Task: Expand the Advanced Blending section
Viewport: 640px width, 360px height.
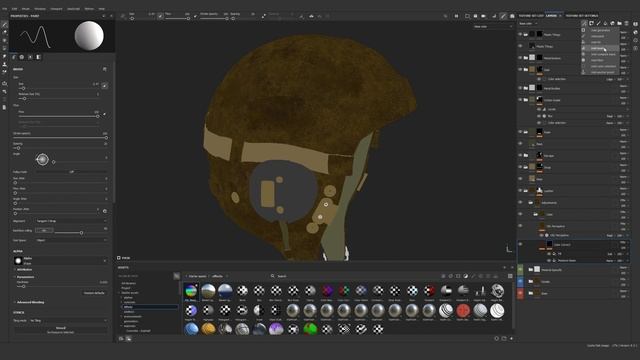Action: [x=29, y=302]
